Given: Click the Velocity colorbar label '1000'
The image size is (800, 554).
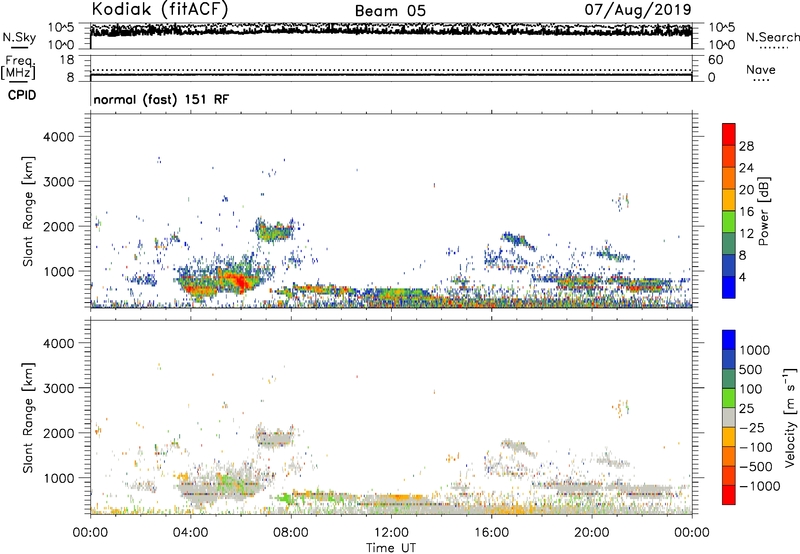Looking at the screenshot, I should (754, 350).
